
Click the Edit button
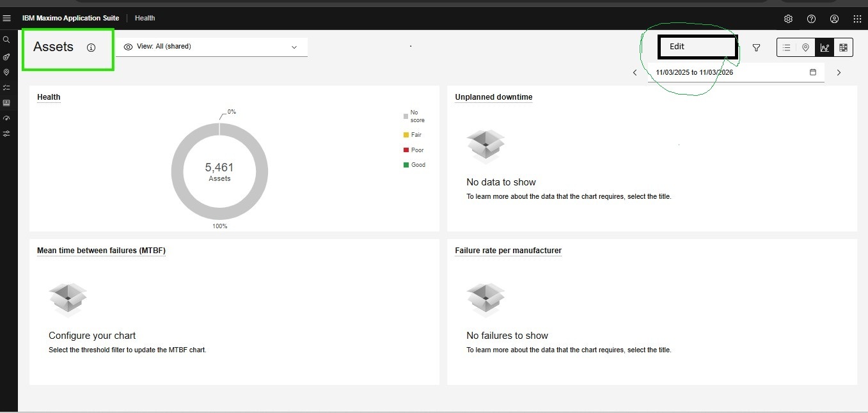point(697,47)
